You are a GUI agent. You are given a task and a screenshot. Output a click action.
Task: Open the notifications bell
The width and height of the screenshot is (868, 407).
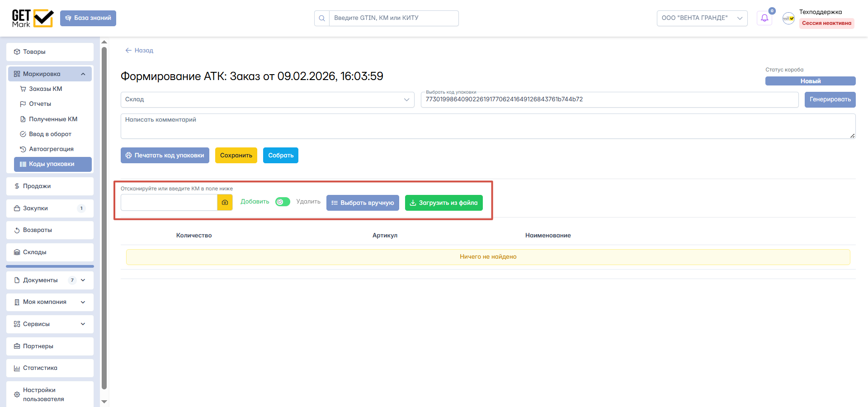[764, 18]
